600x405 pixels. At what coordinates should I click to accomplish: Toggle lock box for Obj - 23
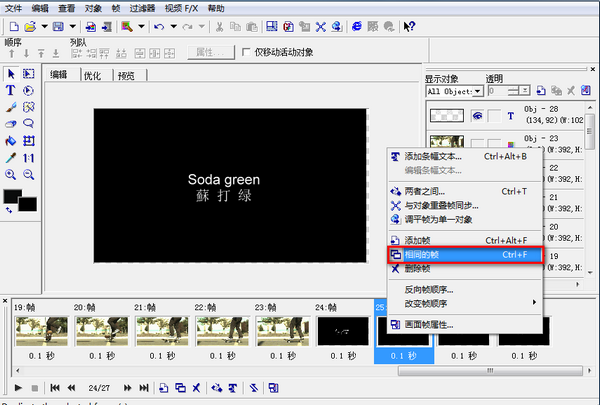coord(494,144)
